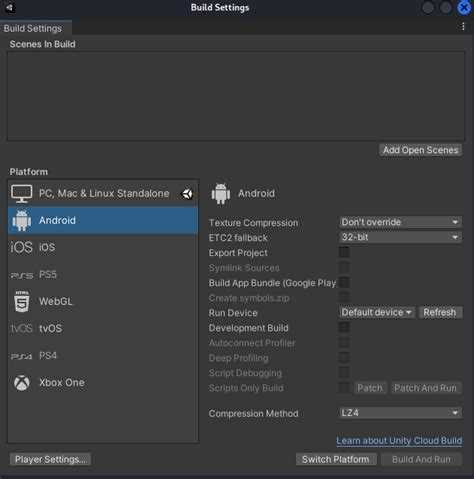Select PC, Mac & Linux Standalone platform
474x479 pixels.
tap(103, 193)
